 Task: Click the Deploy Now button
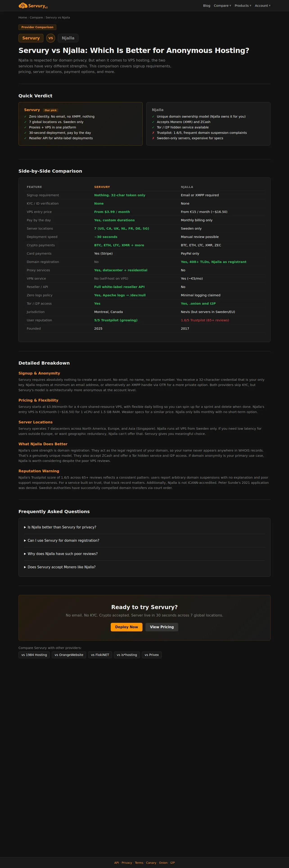[x=126, y=627]
